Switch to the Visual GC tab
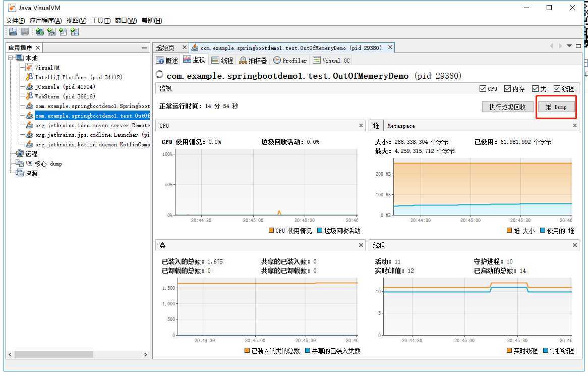The height and width of the screenshot is (375, 588). (x=331, y=60)
